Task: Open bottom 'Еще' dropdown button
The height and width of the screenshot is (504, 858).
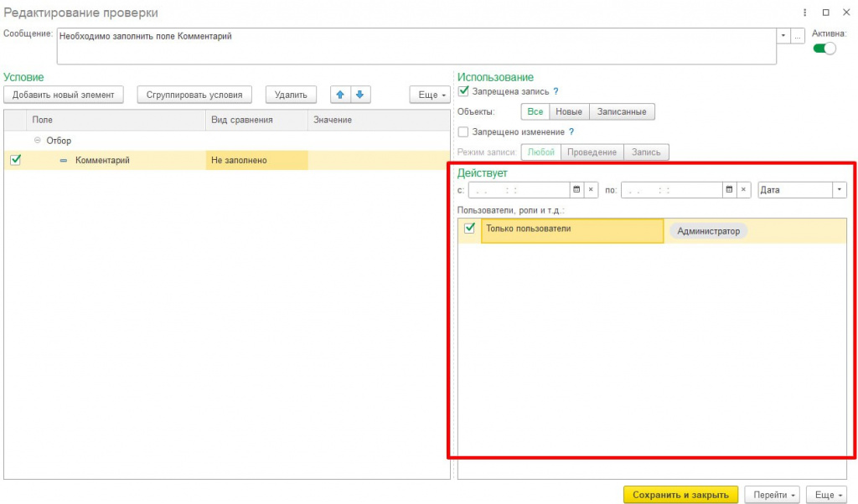Action: point(826,495)
